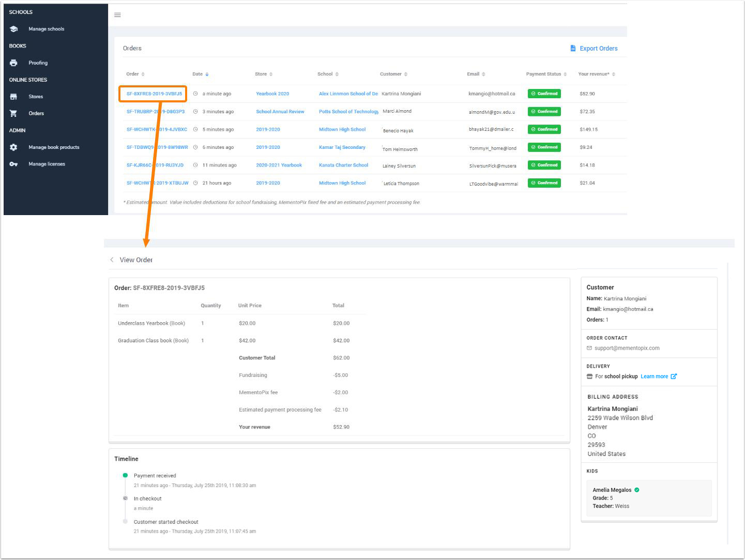The width and height of the screenshot is (745, 560).
Task: Click Confirmed badge for $21.04 order
Action: coord(544,183)
